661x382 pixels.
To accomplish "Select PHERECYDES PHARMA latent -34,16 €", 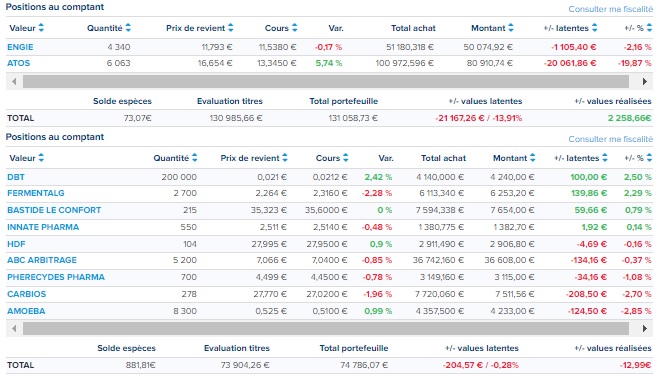I will tap(591, 277).
